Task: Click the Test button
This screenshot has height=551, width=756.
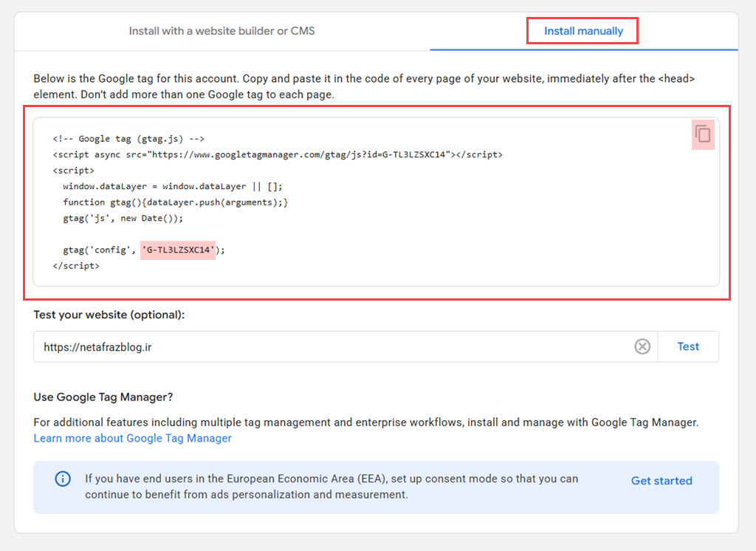Action: (688, 346)
